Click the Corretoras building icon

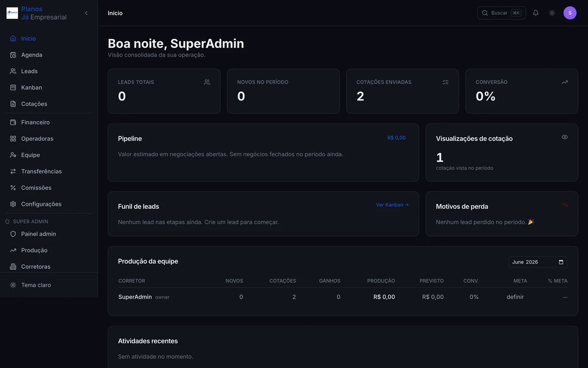tap(13, 267)
